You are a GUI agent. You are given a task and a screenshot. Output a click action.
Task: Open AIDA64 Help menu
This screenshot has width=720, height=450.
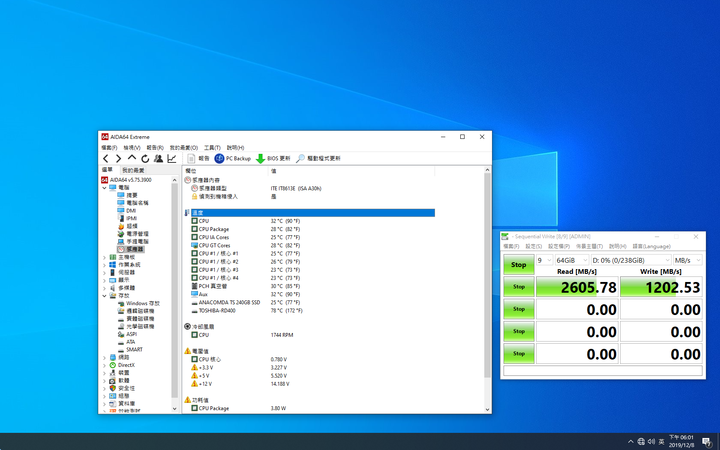tap(235, 148)
